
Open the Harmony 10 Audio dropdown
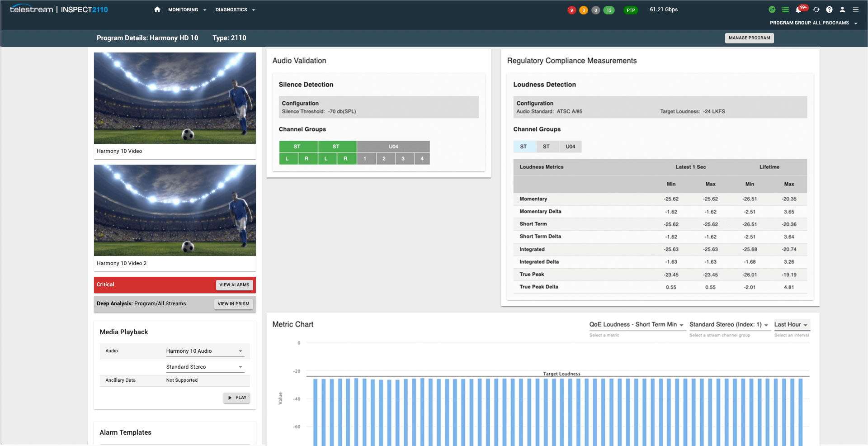(205, 351)
